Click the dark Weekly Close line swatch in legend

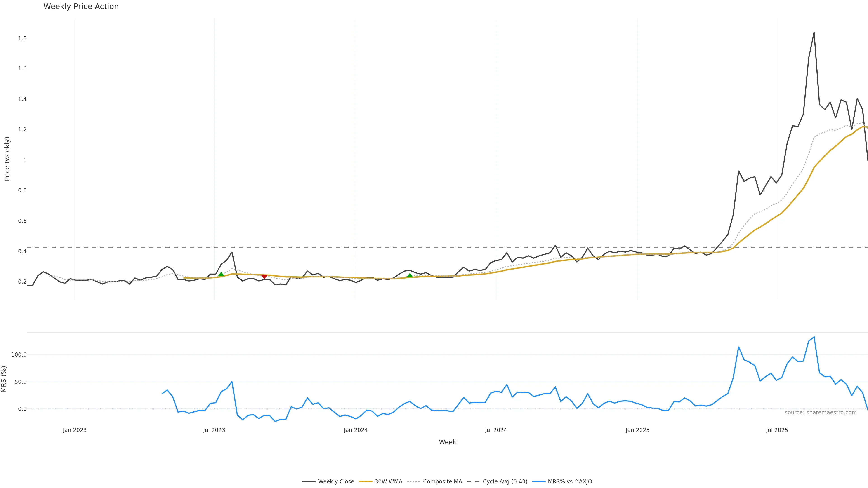tap(309, 482)
